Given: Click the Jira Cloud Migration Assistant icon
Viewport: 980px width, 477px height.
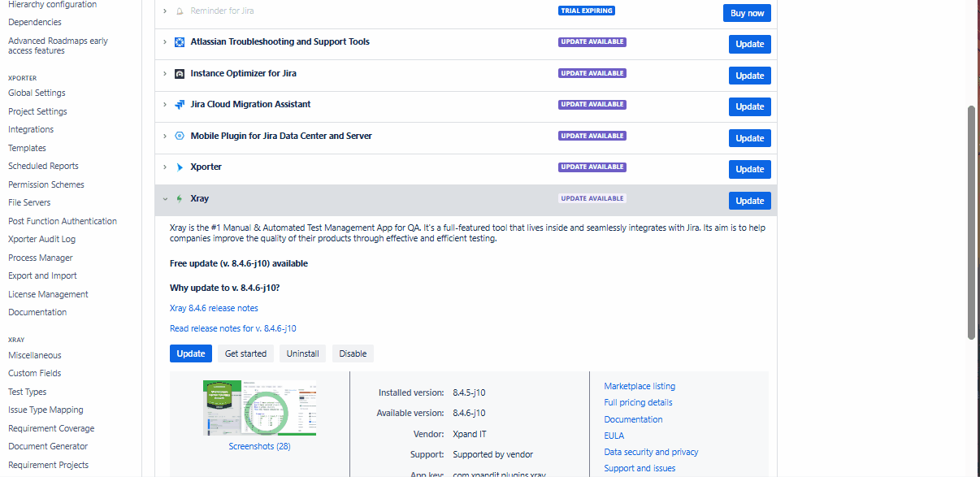Looking at the screenshot, I should tap(180, 105).
